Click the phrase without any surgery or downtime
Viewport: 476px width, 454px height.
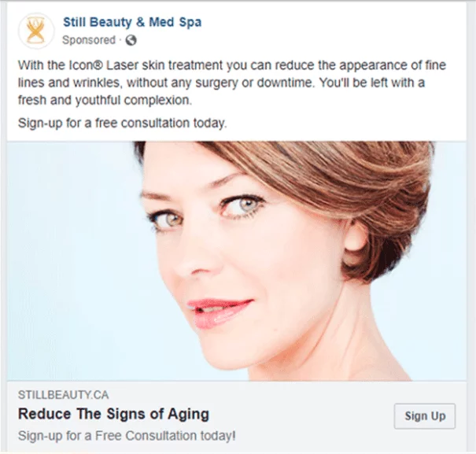coord(220,83)
